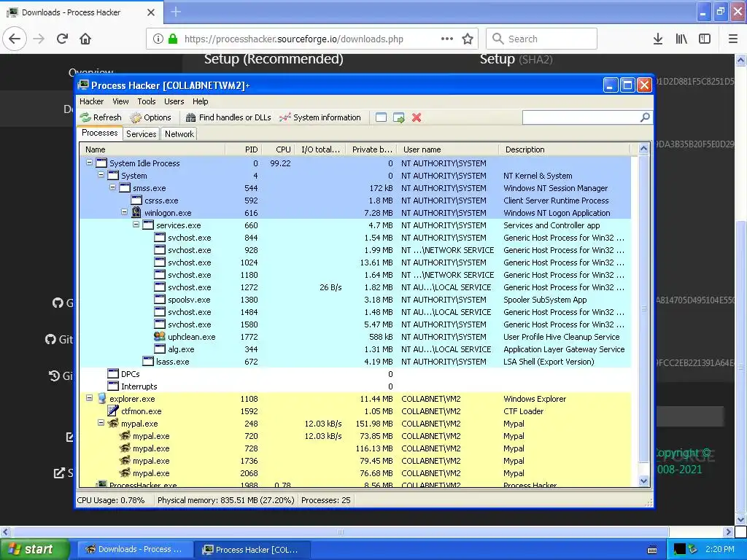Sort by User name column header
The width and height of the screenshot is (747, 560).
448,149
